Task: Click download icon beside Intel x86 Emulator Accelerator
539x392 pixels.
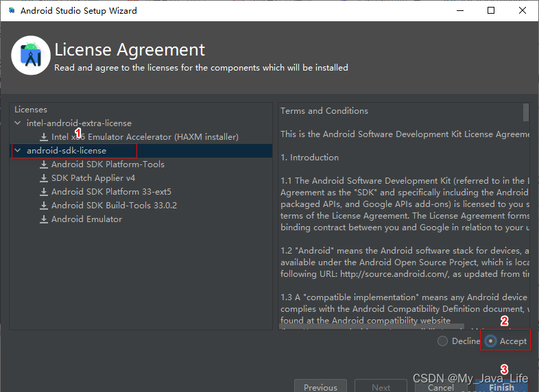Action: 44,137
